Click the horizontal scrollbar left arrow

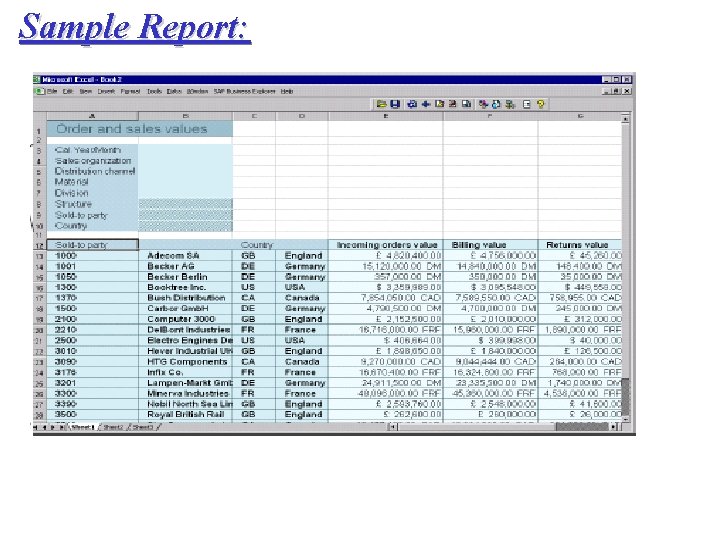pos(393,427)
